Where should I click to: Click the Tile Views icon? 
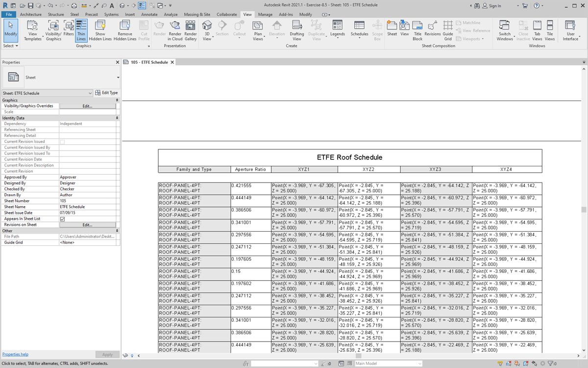coord(550,30)
